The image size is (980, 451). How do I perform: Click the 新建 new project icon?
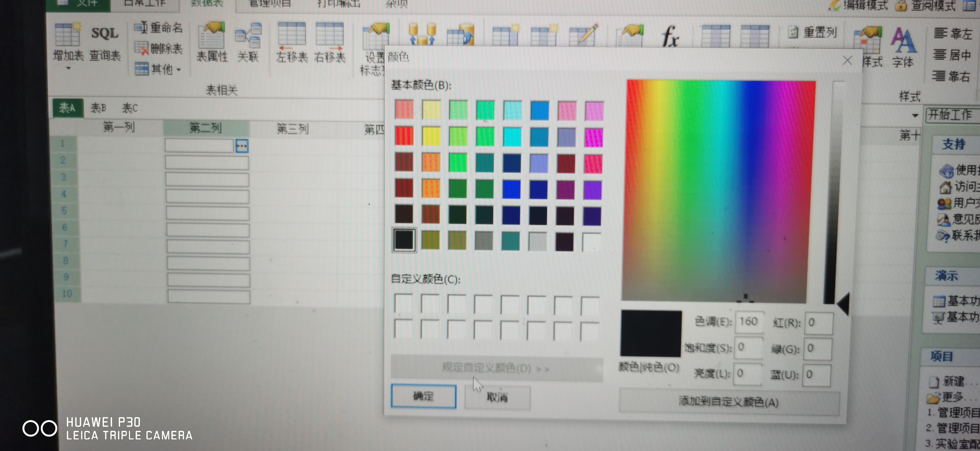click(934, 381)
